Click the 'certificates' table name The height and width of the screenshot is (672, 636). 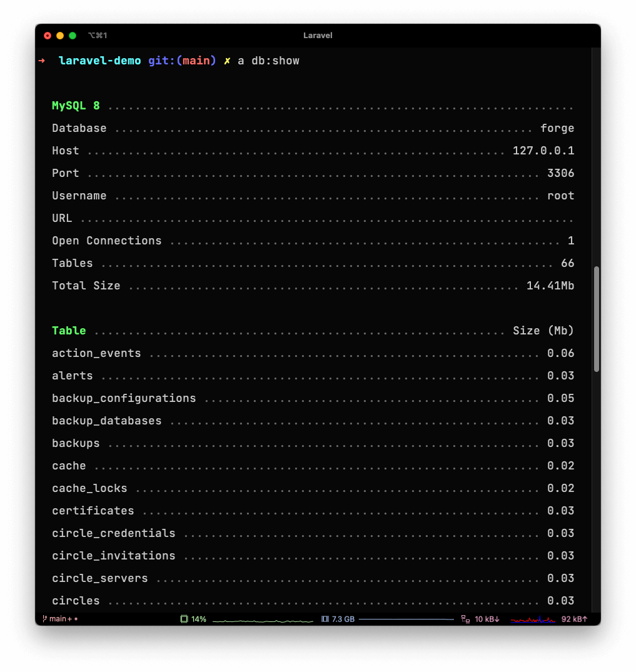pos(93,511)
